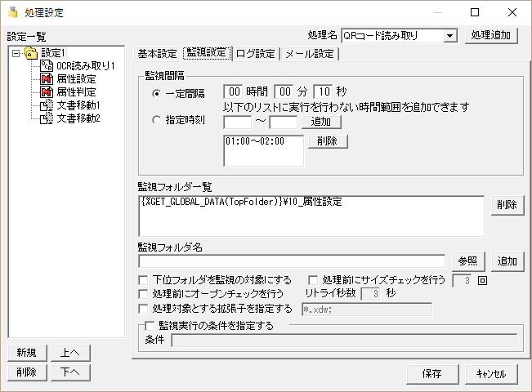The width and height of the screenshot is (532, 392).
Task: Click the *.xdw; extension field
Action: tap(367, 310)
